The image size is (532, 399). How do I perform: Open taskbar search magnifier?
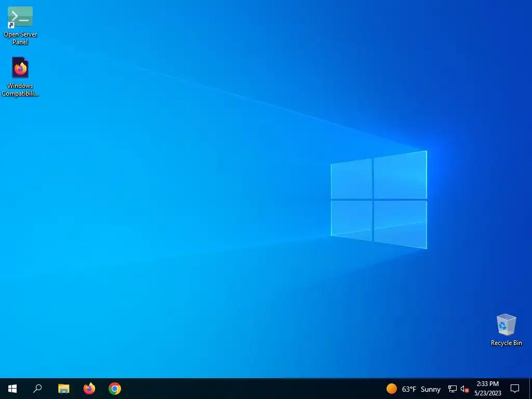(x=37, y=389)
